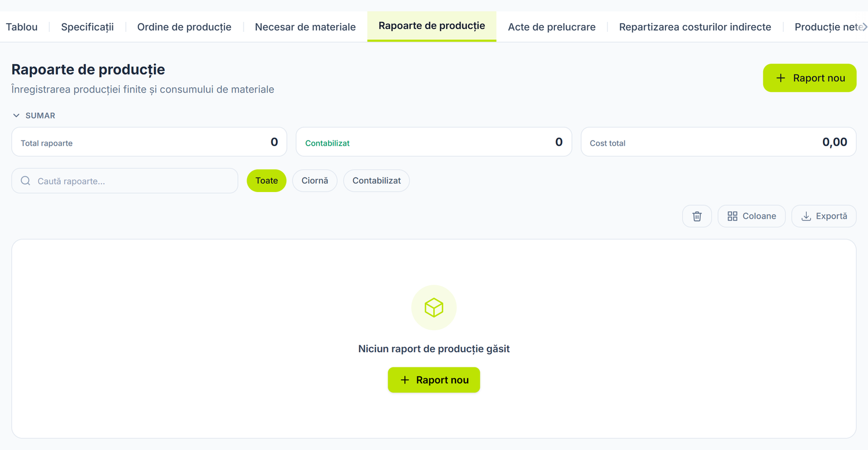
Task: Go to the Ordine de producție tab
Action: pos(184,27)
